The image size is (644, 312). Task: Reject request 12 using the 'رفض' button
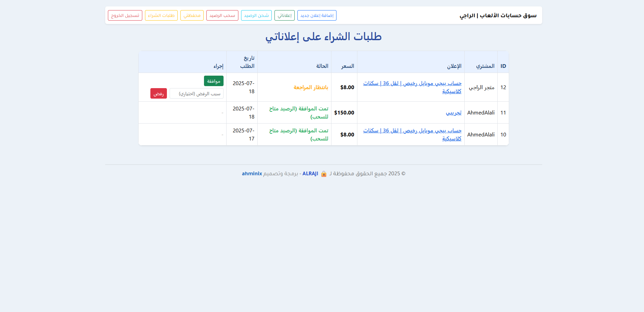(x=158, y=94)
